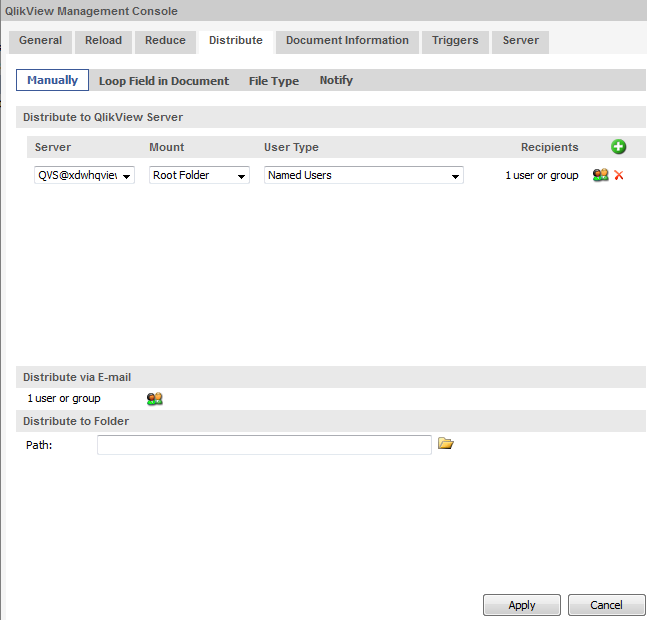The image size is (647, 620).
Task: Open the Reload tab
Action: [x=103, y=41]
